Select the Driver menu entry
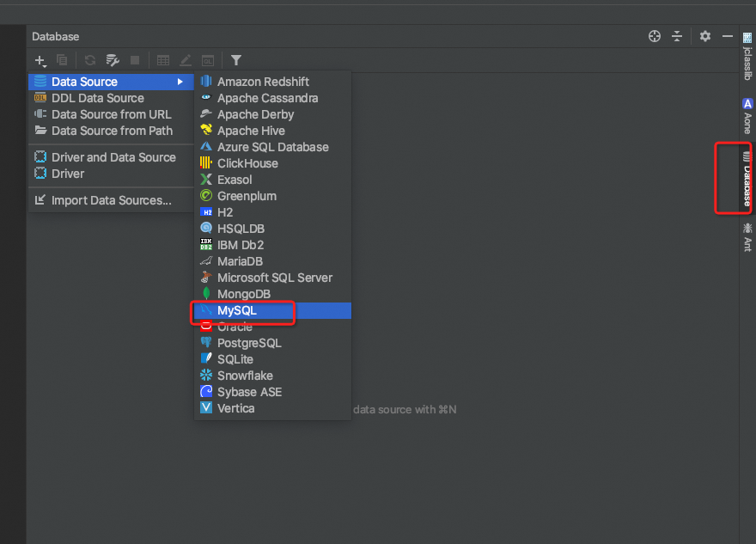The height and width of the screenshot is (544, 756). click(x=112, y=174)
